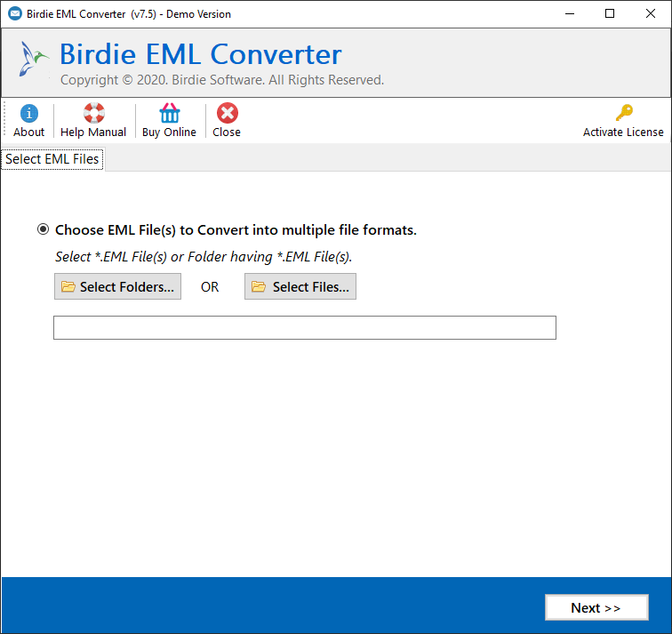672x634 pixels.
Task: Click the red Close toolbar icon
Action: coord(228,113)
